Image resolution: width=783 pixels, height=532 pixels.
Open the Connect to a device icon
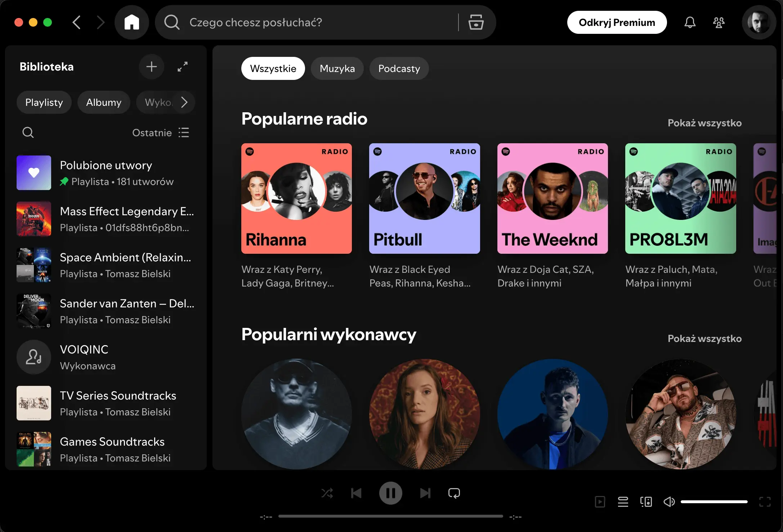pos(646,501)
